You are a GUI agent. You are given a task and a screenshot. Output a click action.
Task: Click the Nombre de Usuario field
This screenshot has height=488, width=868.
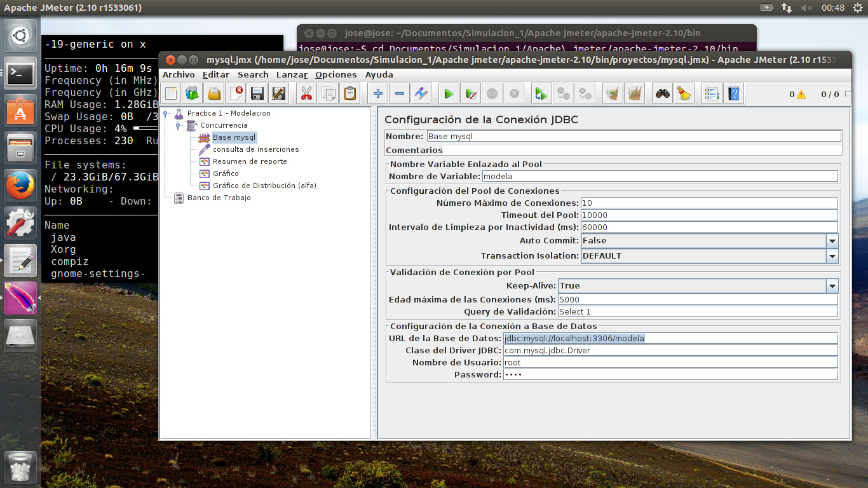(x=670, y=362)
